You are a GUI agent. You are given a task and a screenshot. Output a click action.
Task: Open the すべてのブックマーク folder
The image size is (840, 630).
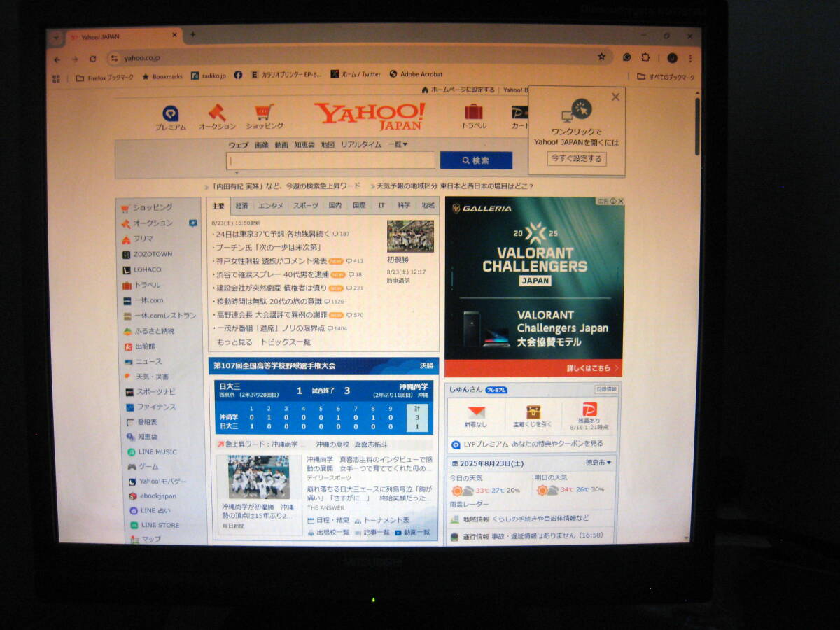pyautogui.click(x=666, y=77)
